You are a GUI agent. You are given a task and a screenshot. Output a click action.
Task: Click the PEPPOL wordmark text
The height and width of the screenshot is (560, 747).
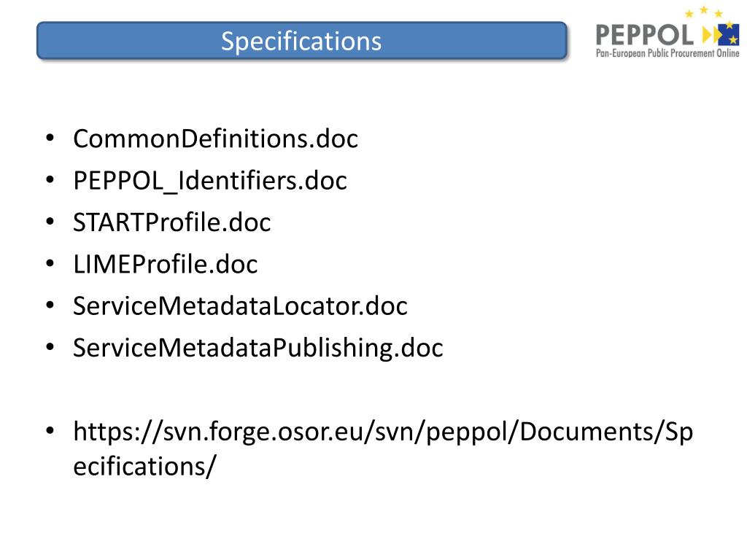coord(645,35)
